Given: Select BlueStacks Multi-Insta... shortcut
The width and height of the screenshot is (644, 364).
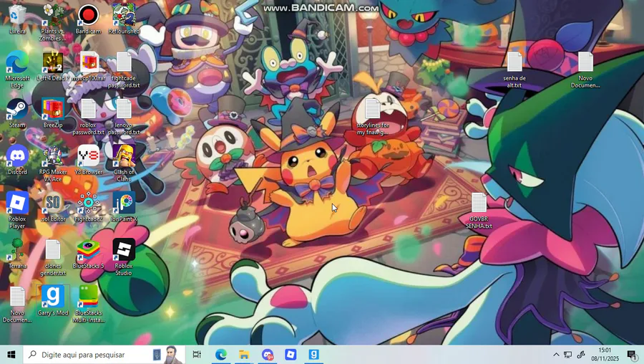Looking at the screenshot, I should coord(88,305).
